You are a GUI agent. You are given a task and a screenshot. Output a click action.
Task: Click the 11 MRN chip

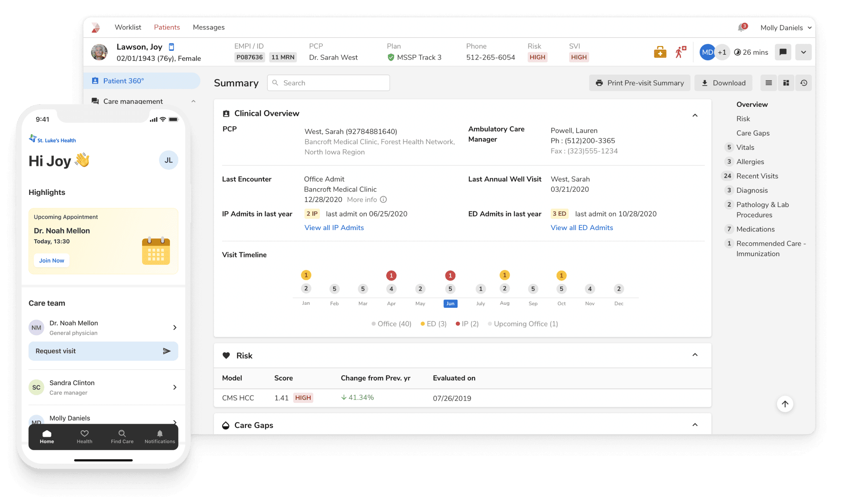(283, 57)
